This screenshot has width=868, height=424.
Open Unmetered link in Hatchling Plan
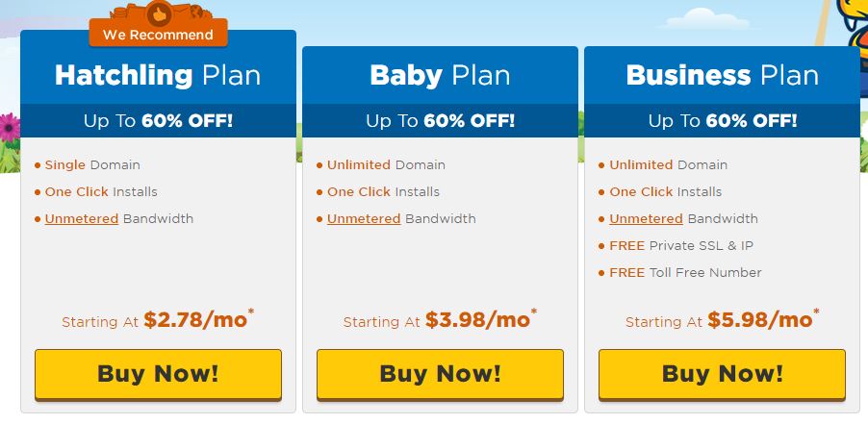(82, 219)
